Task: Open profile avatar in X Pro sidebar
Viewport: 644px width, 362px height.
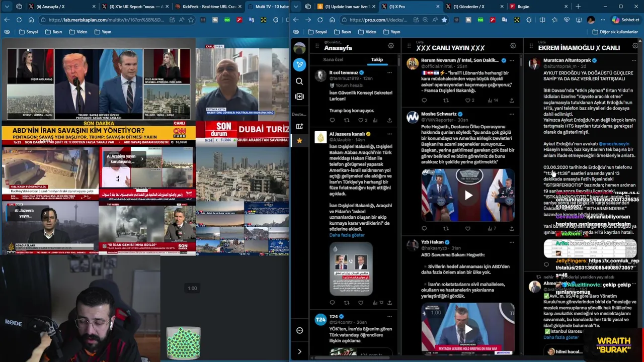Action: pos(299,48)
